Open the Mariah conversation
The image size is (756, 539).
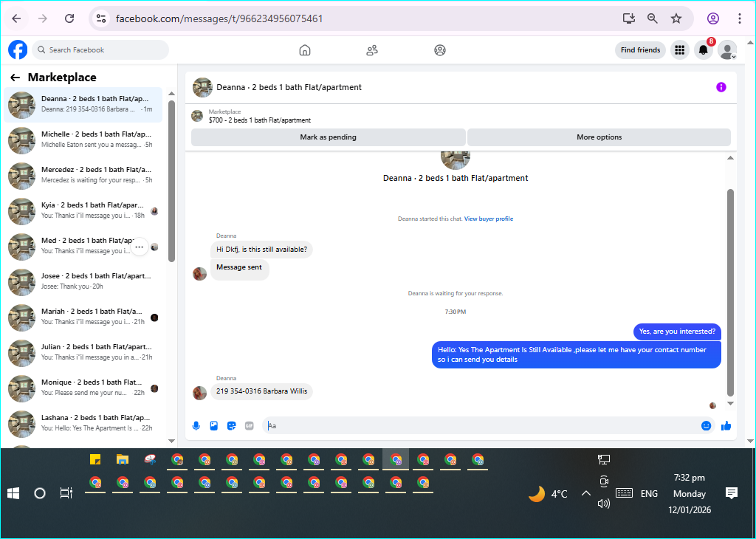(83, 317)
